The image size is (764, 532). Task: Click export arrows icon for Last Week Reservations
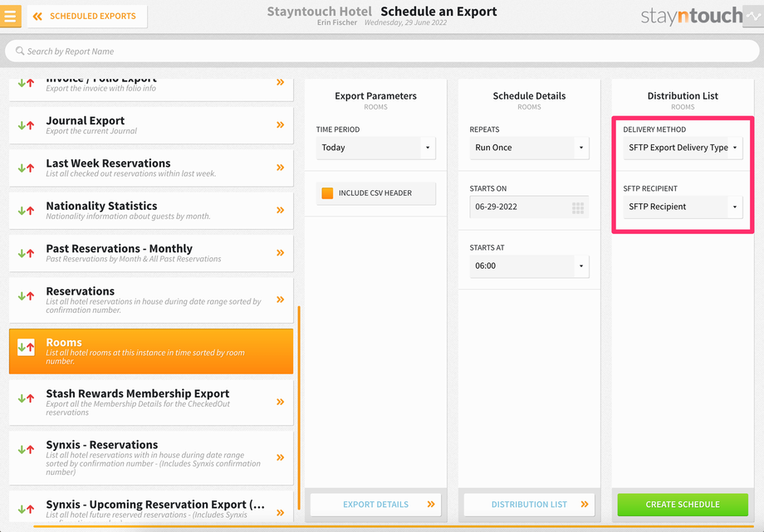click(x=27, y=168)
